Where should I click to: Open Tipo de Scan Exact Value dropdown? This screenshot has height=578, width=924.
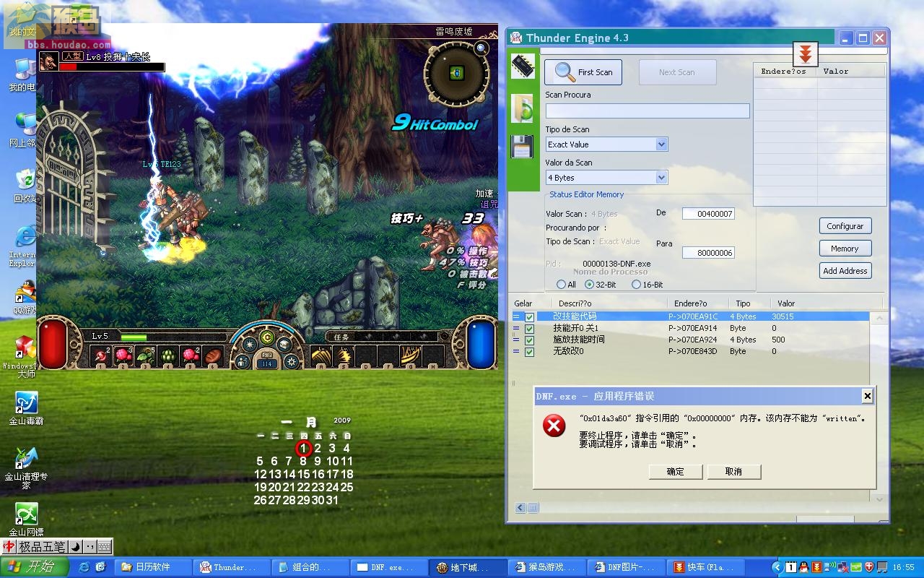(x=661, y=144)
